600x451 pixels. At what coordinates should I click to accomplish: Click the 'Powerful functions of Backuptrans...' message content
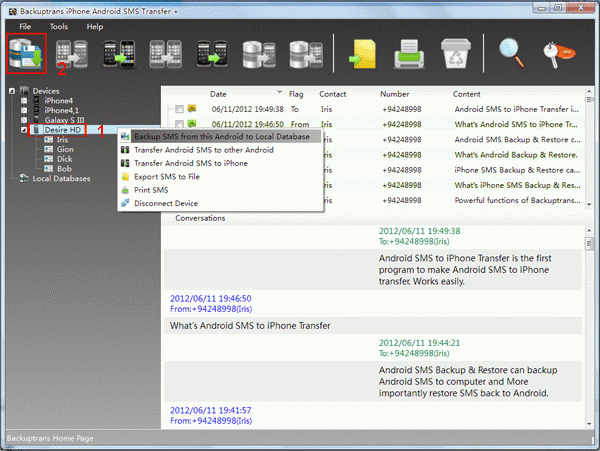point(517,200)
